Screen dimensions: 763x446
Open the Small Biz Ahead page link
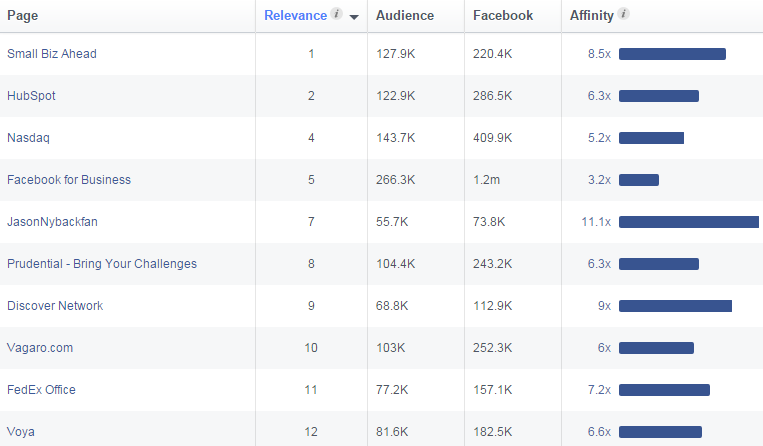(52, 54)
